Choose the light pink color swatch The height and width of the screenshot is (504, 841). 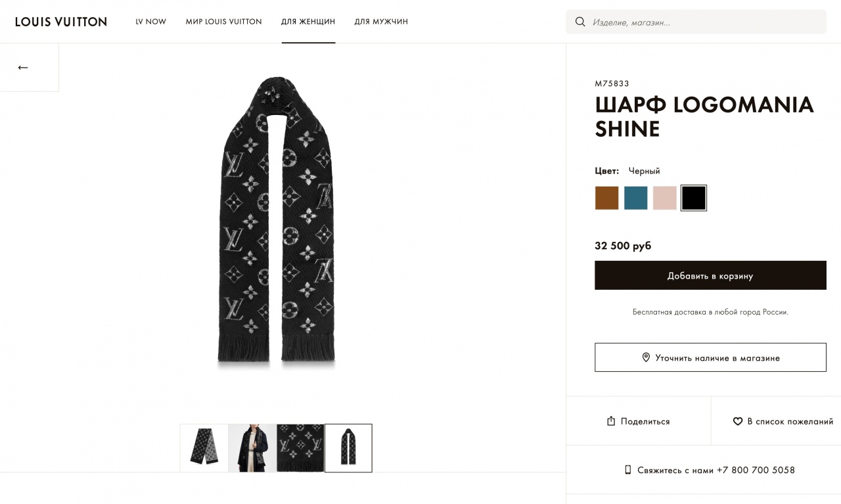[665, 198]
